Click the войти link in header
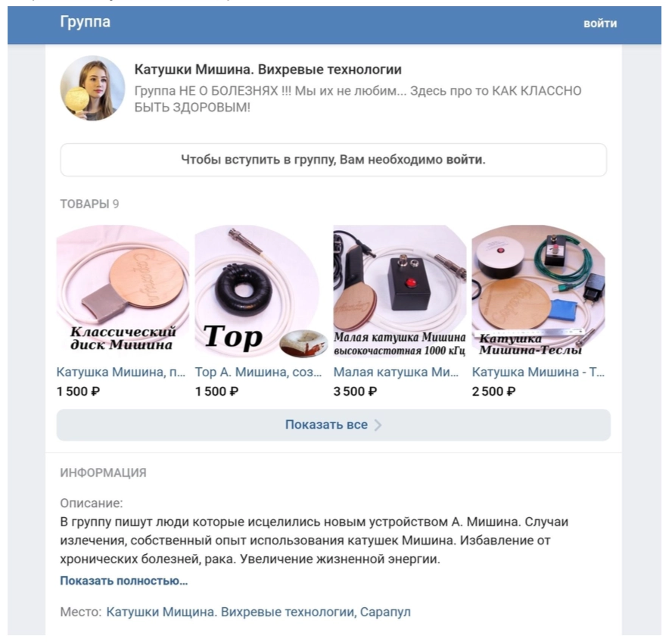 pyautogui.click(x=599, y=23)
